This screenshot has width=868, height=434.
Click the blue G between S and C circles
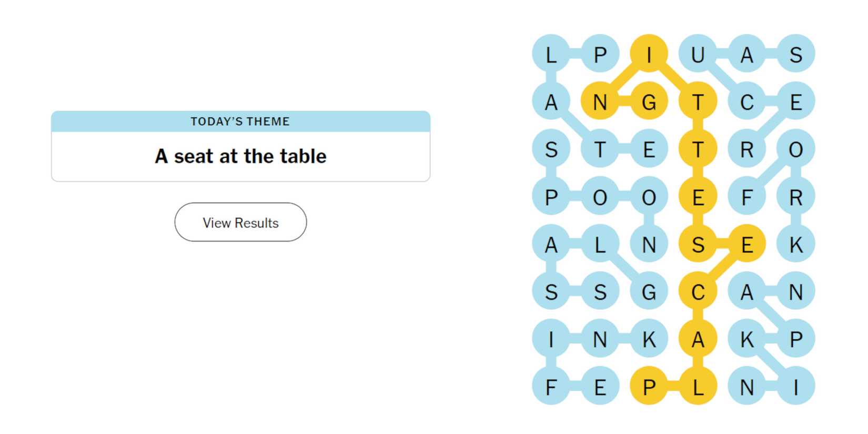[x=649, y=291]
